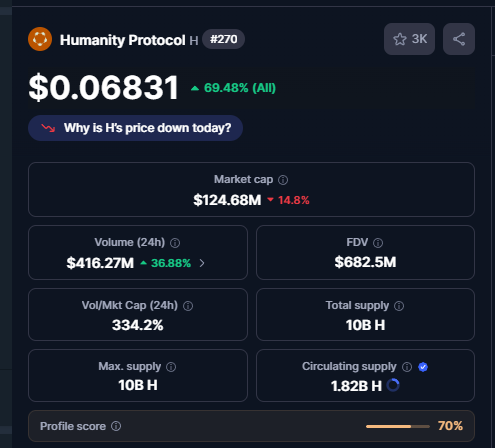
Task: Click the 70% profile score value
Action: click(x=450, y=426)
